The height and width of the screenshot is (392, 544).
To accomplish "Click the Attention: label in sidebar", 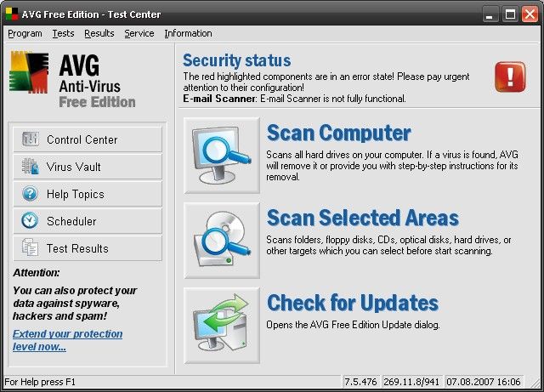I will point(37,273).
